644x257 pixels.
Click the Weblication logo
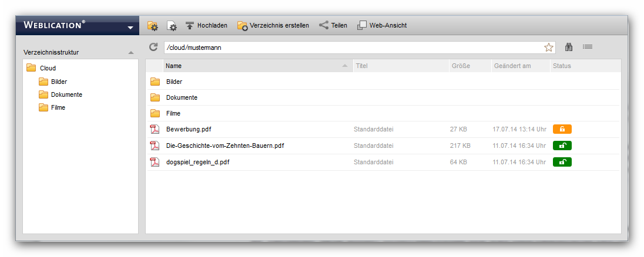pos(54,25)
